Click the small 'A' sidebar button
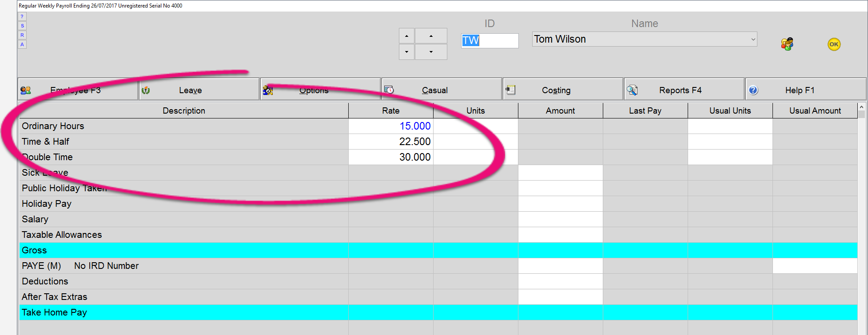Image resolution: width=868 pixels, height=335 pixels. pos(22,44)
